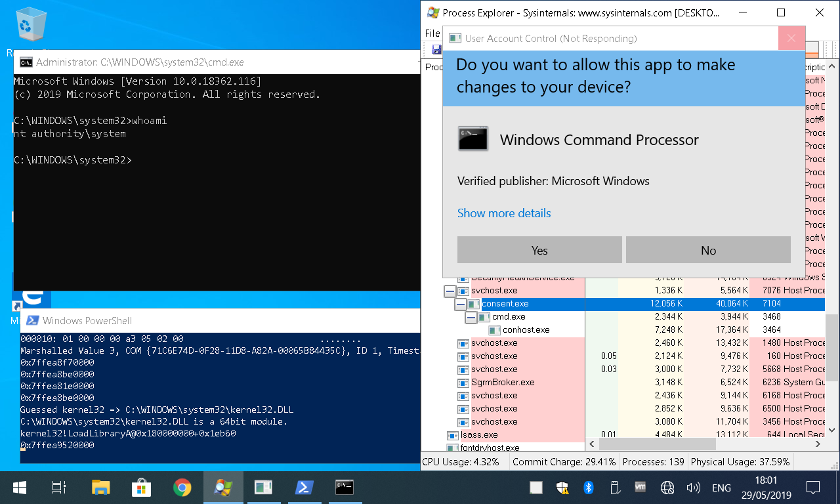Click the Save toolbar icon in Process Explorer
The height and width of the screenshot is (504, 840).
[x=436, y=49]
